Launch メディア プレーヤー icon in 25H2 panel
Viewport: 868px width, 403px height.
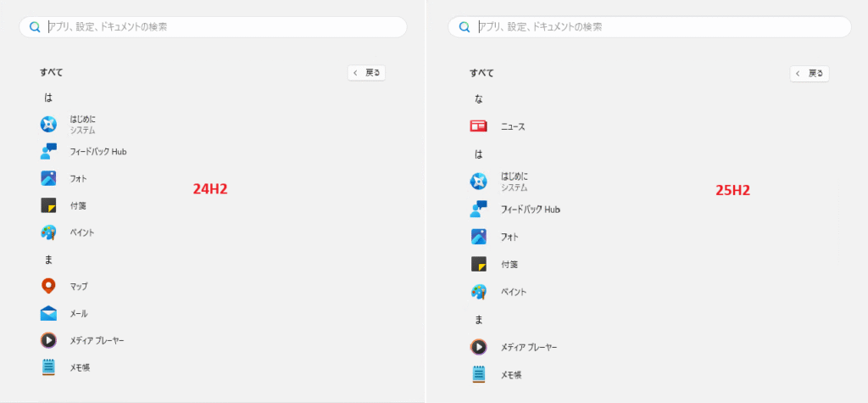click(478, 347)
